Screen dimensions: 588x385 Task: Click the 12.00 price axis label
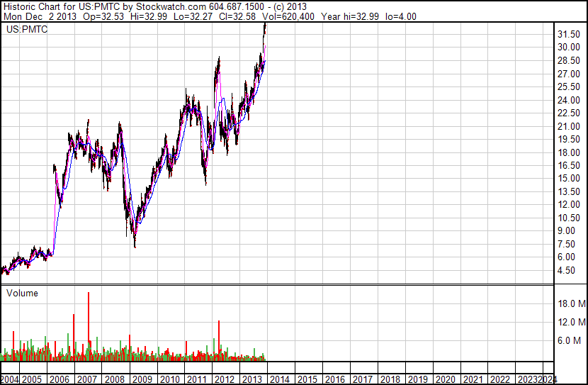click(569, 204)
